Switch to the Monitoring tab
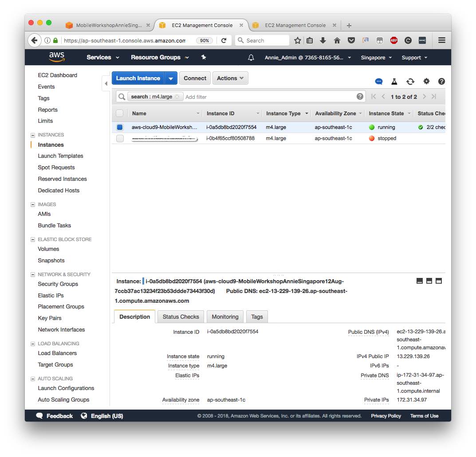This screenshot has width=476, height=457. (225, 316)
